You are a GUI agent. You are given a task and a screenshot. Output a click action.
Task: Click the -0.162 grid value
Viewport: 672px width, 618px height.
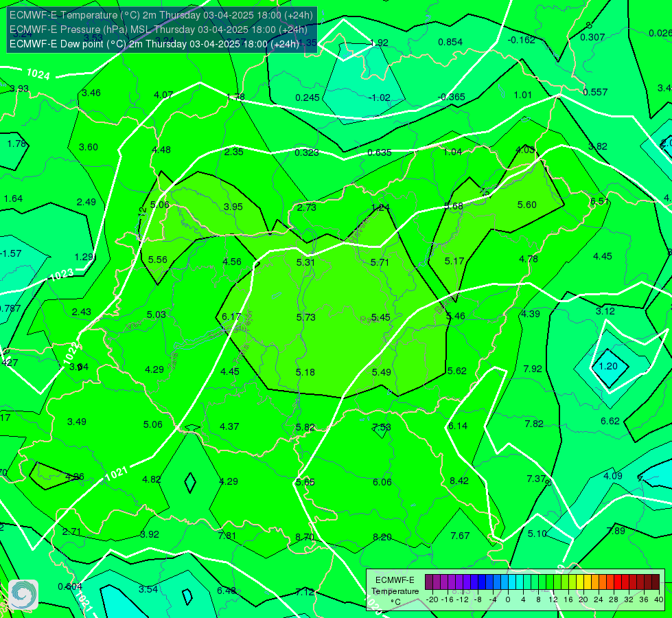(521, 41)
